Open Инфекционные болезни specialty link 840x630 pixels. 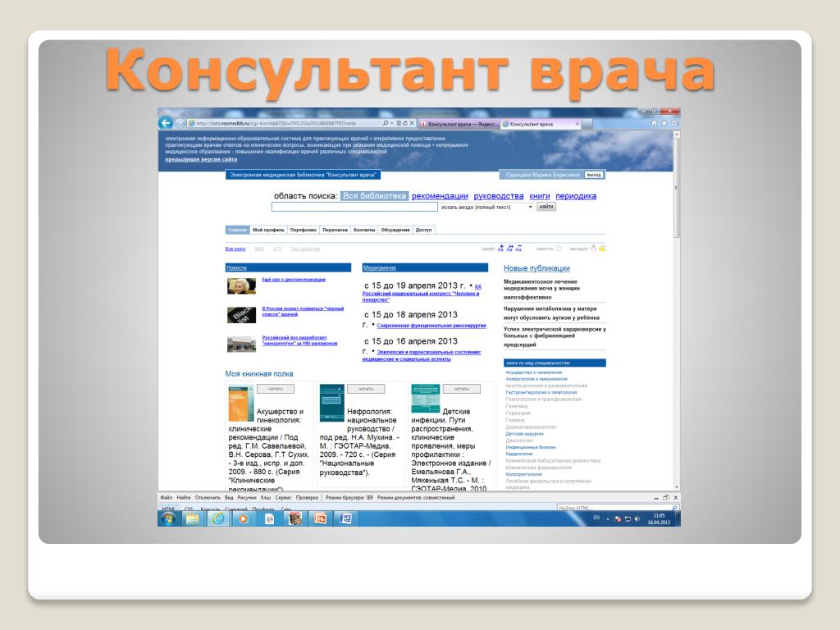tap(531, 447)
